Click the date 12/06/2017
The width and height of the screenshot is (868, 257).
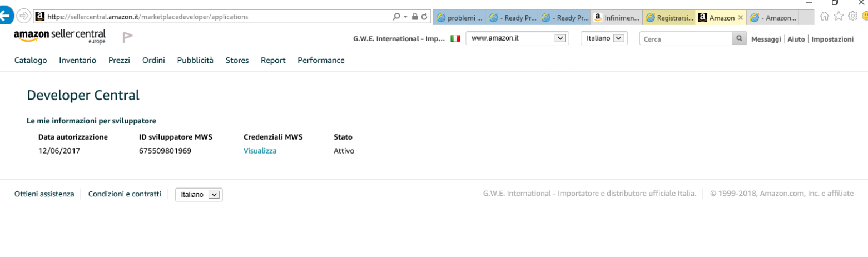click(59, 151)
